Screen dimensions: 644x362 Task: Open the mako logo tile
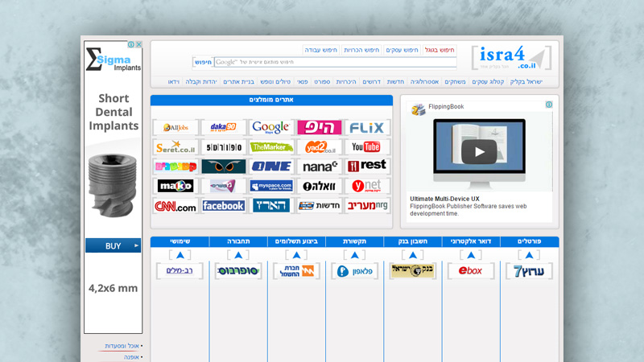(175, 186)
